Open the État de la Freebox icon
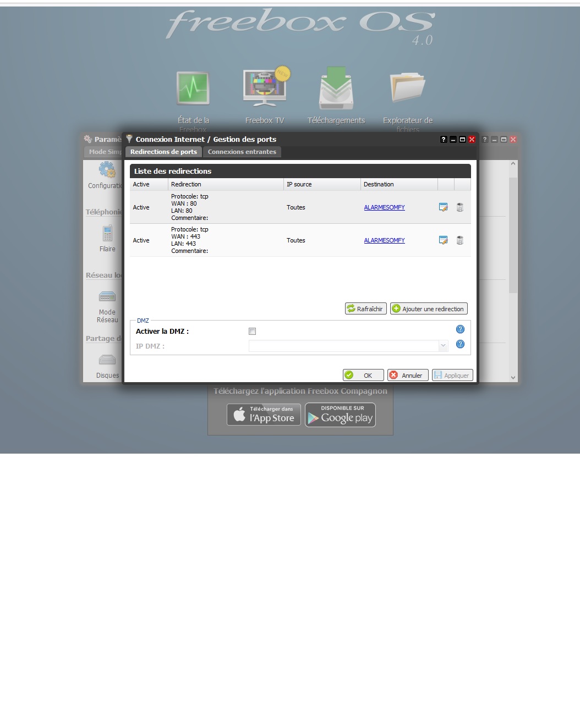Image resolution: width=580 pixels, height=728 pixels. coord(193,88)
